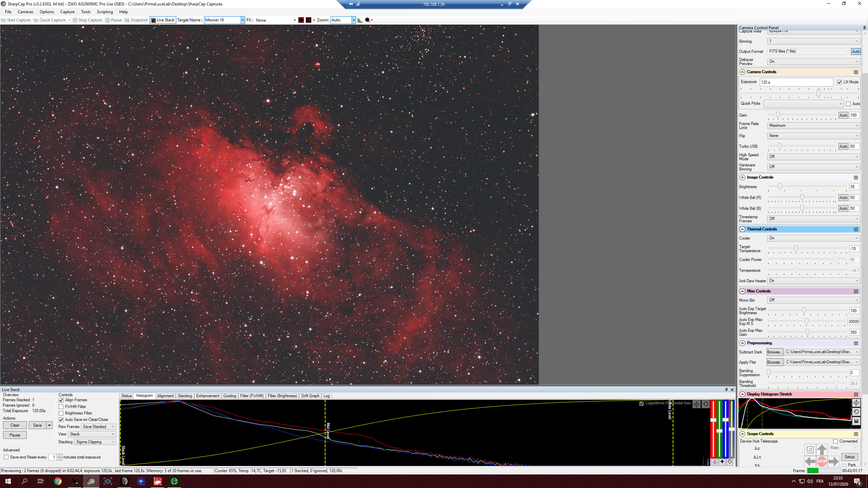868x488 pixels.
Task: Switch to the Alignment tab
Action: click(x=165, y=396)
